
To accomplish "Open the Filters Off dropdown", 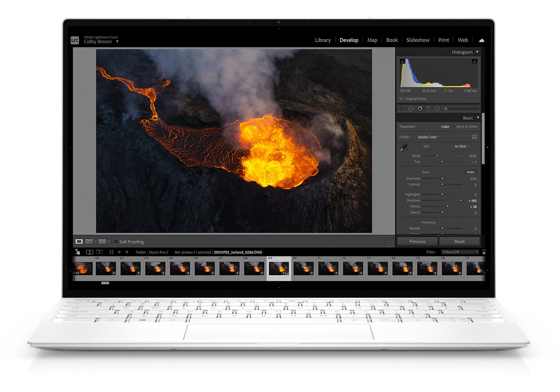I will pos(460,252).
